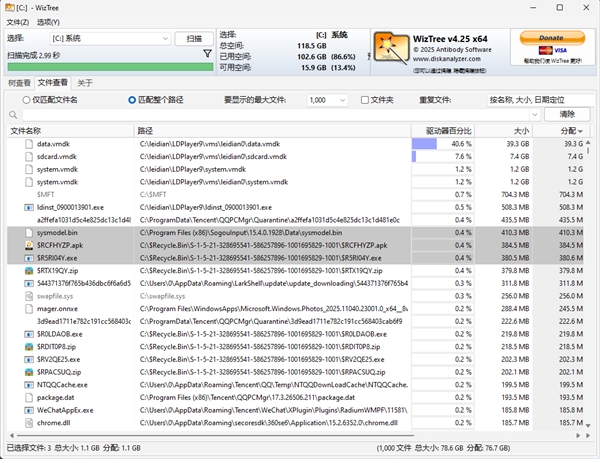Click the horizontal scrollbar left arrow

coord(11,435)
